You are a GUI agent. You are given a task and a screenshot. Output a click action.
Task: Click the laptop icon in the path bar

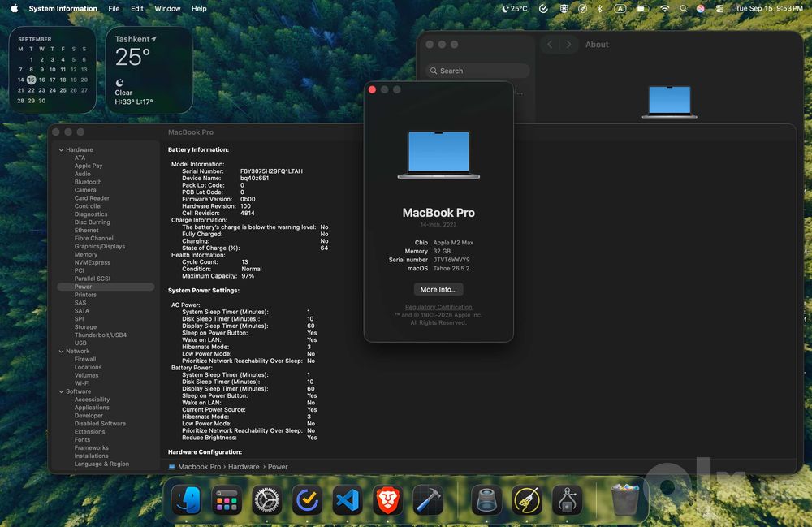click(x=172, y=466)
